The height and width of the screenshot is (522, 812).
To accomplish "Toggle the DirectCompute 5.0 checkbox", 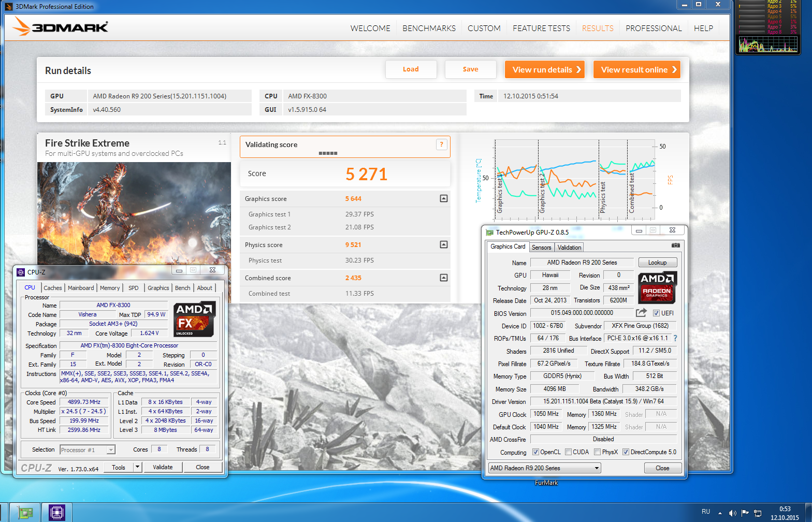I will click(x=626, y=452).
